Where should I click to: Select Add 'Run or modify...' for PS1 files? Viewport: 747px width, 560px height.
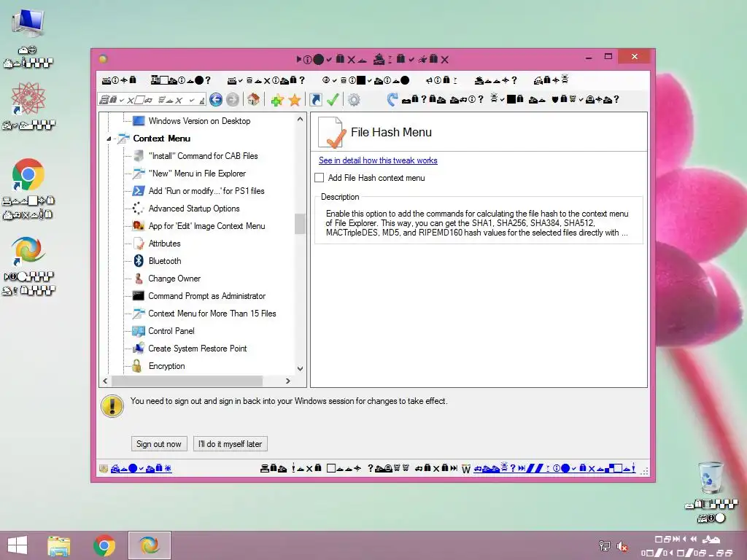pyautogui.click(x=206, y=191)
